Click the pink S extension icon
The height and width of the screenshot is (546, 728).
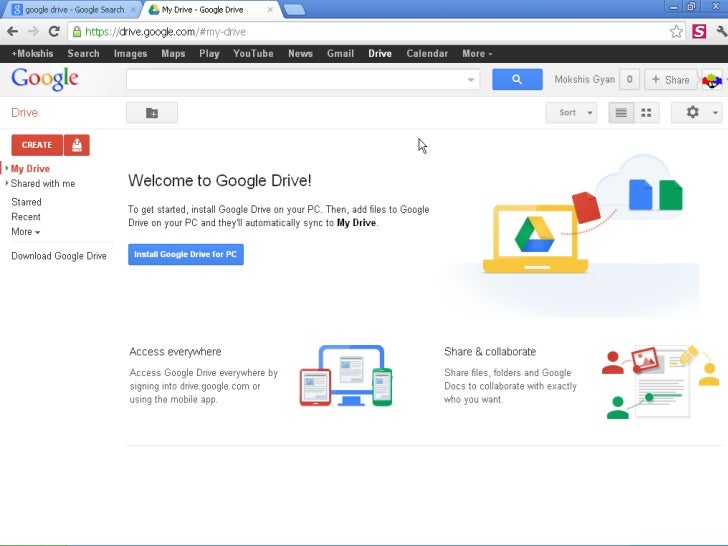(699, 32)
